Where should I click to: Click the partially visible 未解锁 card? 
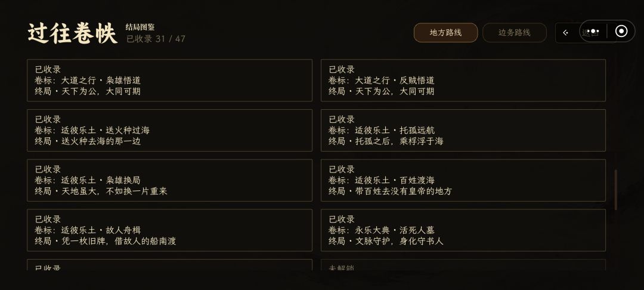(463, 265)
